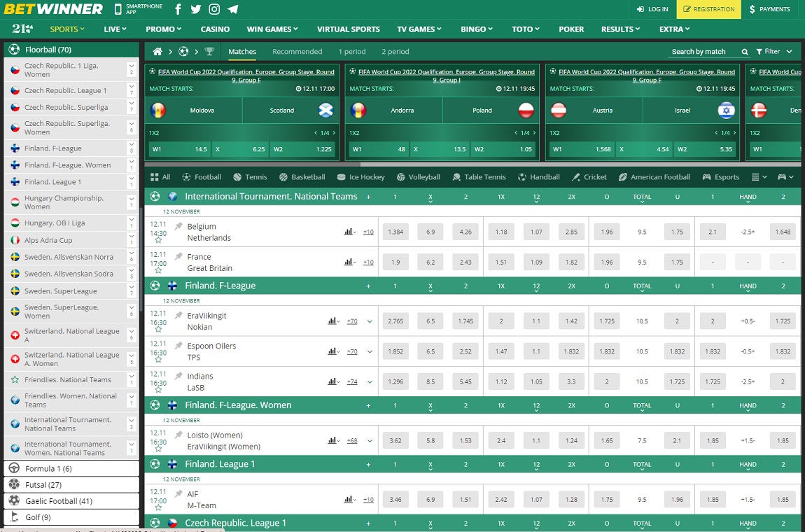Open the Results dropdown menu
Viewport: 805px width, 532px height.
point(621,29)
